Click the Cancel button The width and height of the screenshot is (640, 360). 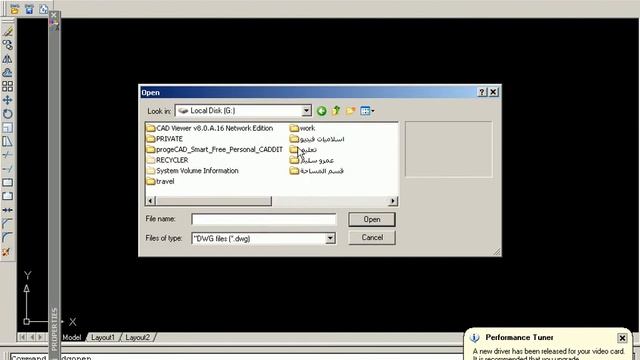point(372,238)
